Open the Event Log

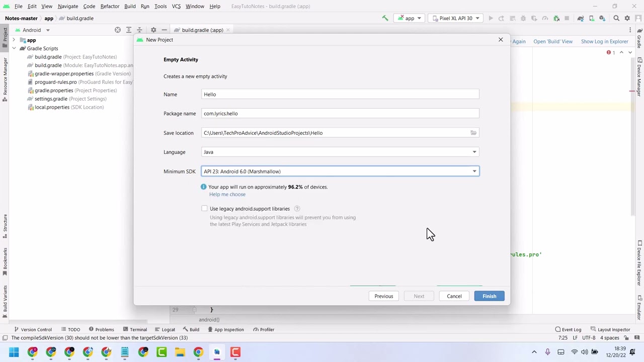(568, 330)
